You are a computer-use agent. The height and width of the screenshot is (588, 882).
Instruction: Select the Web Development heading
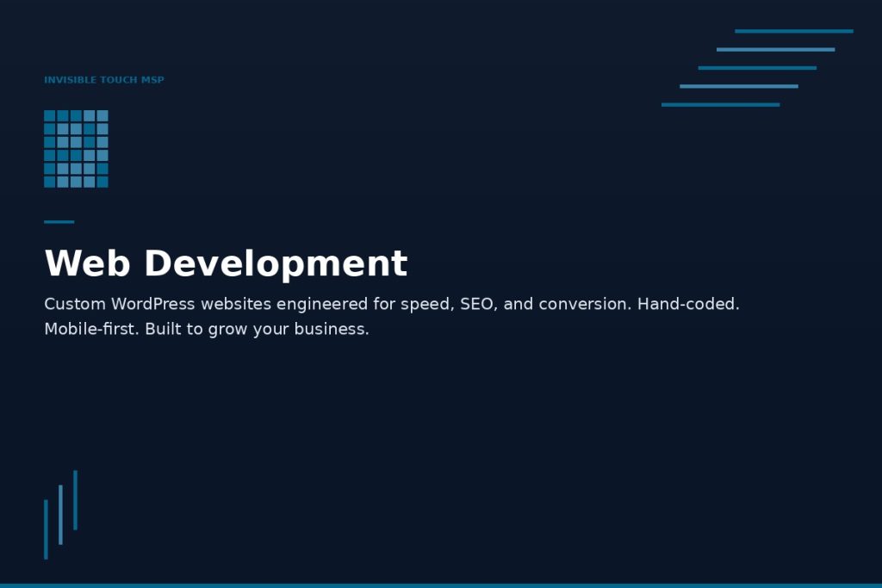pos(226,263)
